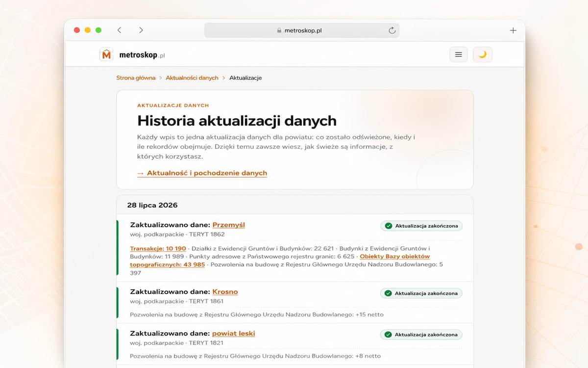Click the metroskop.pl site name

click(x=143, y=55)
